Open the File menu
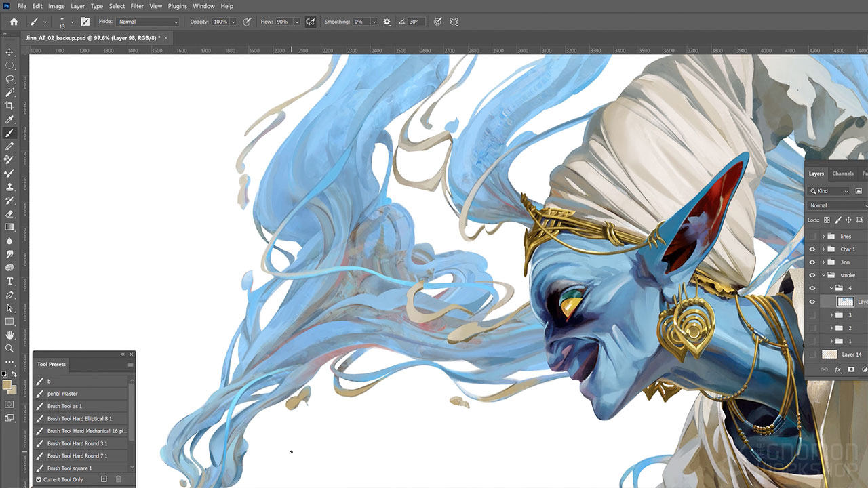This screenshot has height=488, width=868. pyautogui.click(x=22, y=6)
